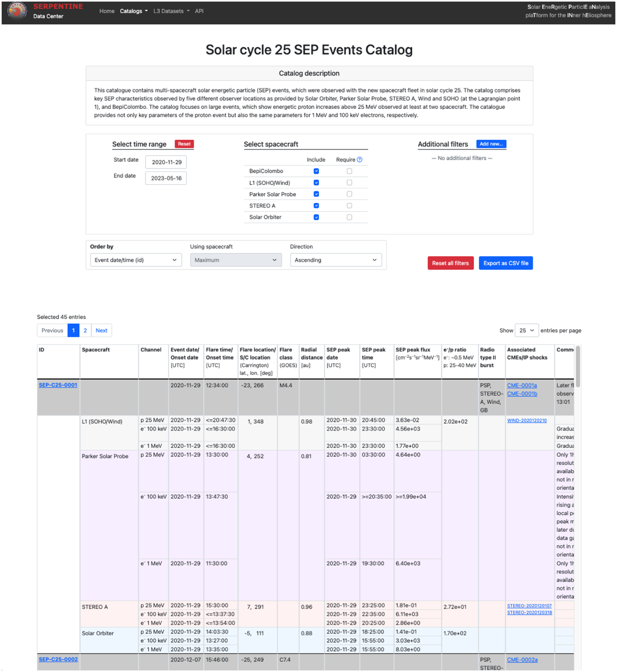Image resolution: width=617 pixels, height=672 pixels.
Task: Open the L3 Datasets menu
Action: tap(171, 11)
